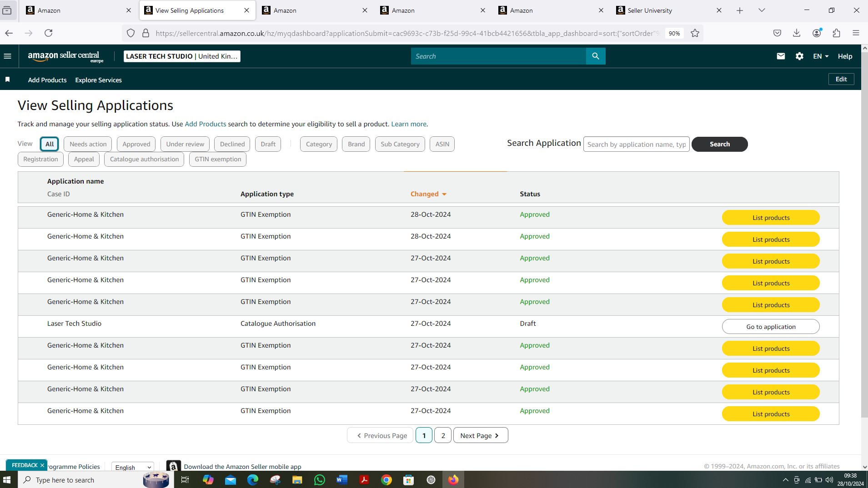868x488 pixels.
Task: Select the All view filter
Action: click(x=49, y=144)
